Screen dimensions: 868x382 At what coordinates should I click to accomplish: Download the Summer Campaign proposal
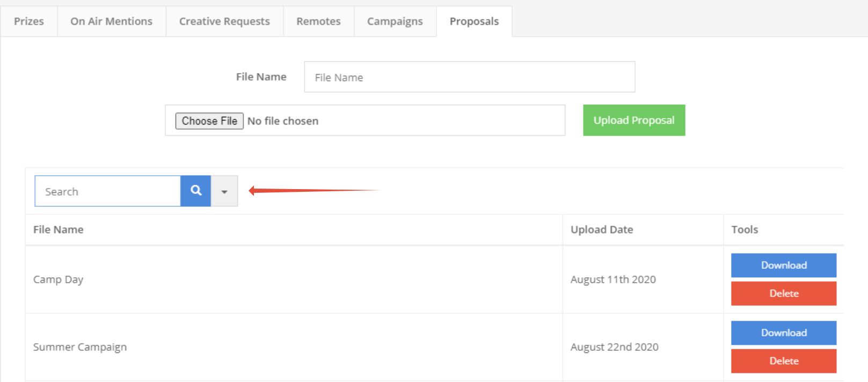pos(783,333)
